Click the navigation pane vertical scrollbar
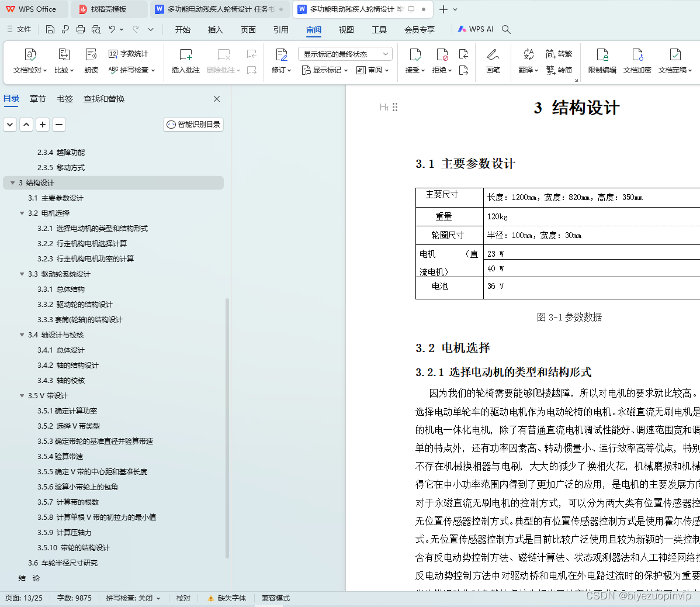The image size is (700, 607). point(227,428)
